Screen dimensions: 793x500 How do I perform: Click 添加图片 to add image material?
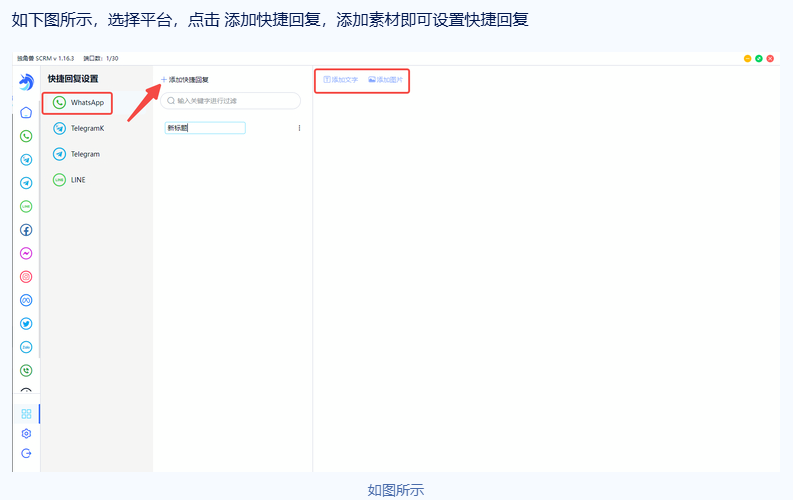click(386, 80)
